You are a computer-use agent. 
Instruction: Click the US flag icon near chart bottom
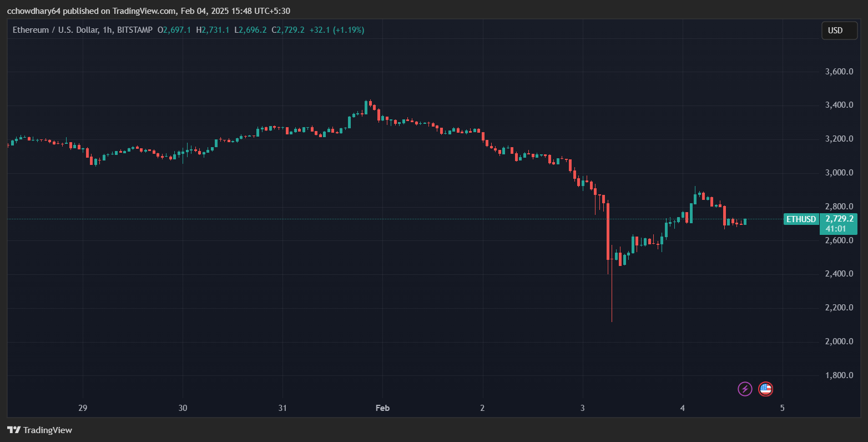click(765, 389)
